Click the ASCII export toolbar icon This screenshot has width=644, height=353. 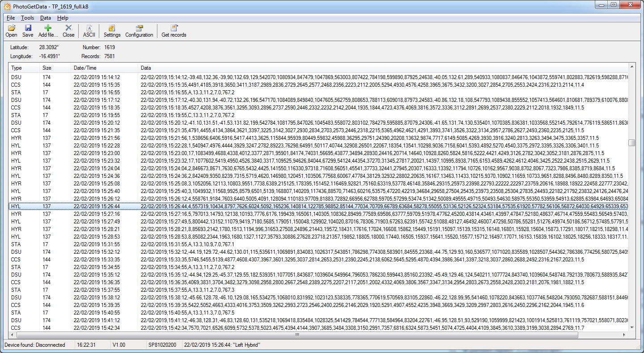[89, 31]
